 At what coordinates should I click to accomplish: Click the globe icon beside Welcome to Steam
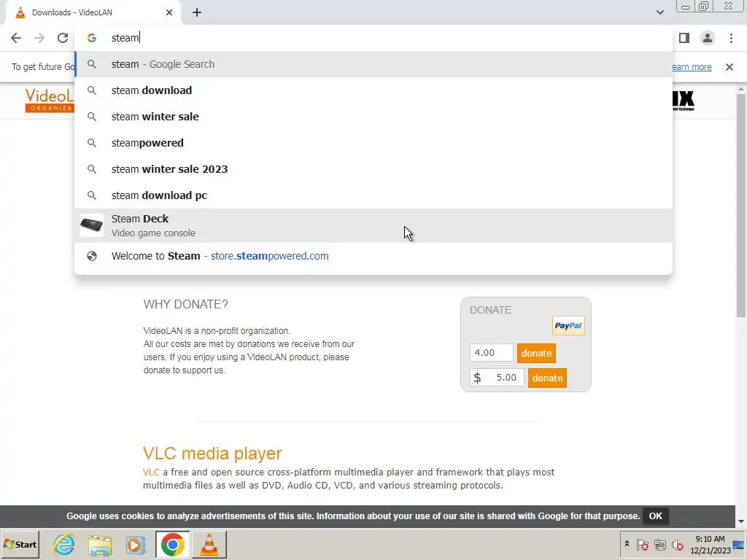pos(92,256)
